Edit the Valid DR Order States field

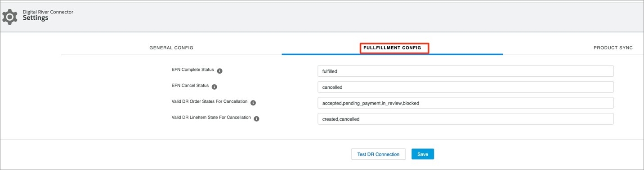465,103
